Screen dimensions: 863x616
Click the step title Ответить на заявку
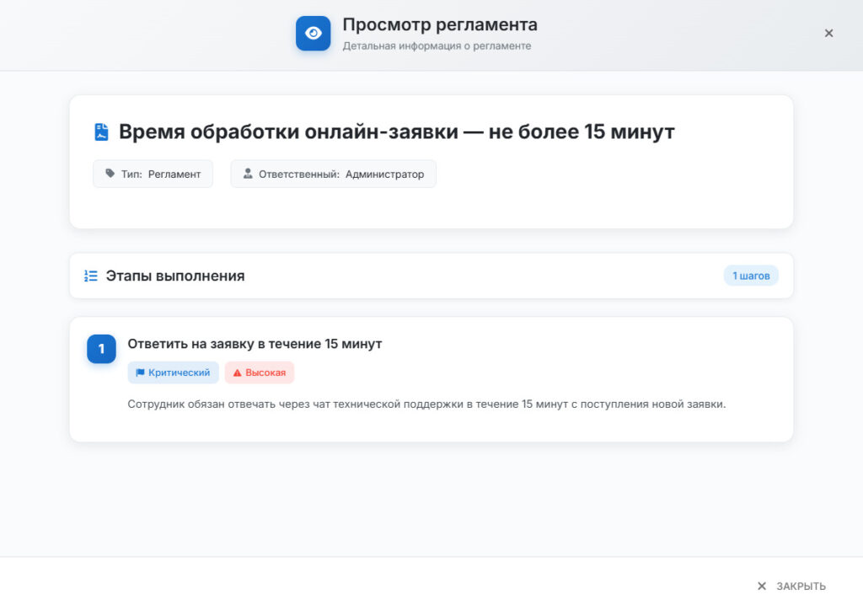click(x=255, y=344)
